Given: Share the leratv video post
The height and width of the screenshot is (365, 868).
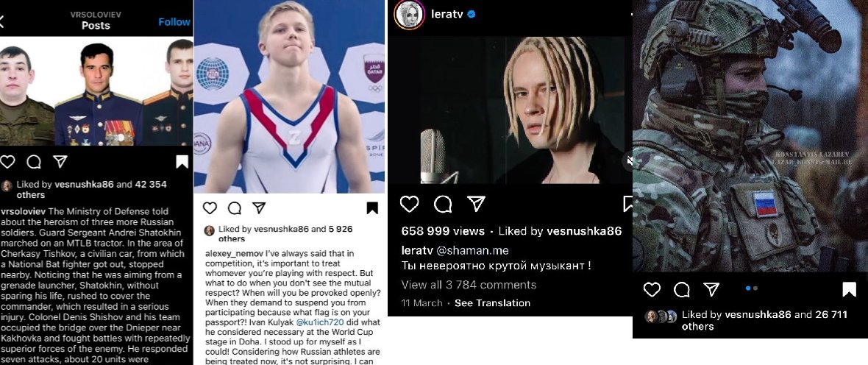Looking at the screenshot, I should (477, 204).
